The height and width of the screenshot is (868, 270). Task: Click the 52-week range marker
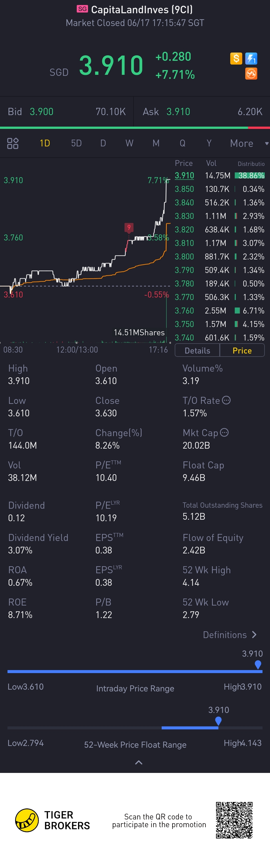click(218, 721)
